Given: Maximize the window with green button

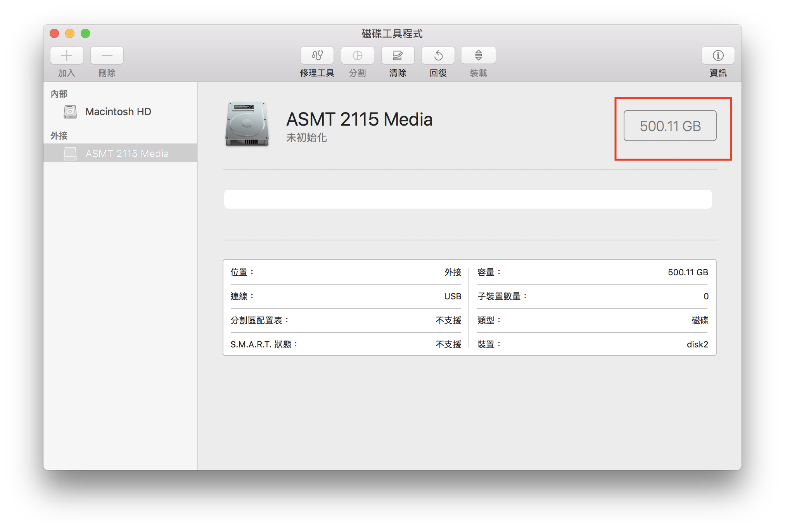Looking at the screenshot, I should (85, 33).
